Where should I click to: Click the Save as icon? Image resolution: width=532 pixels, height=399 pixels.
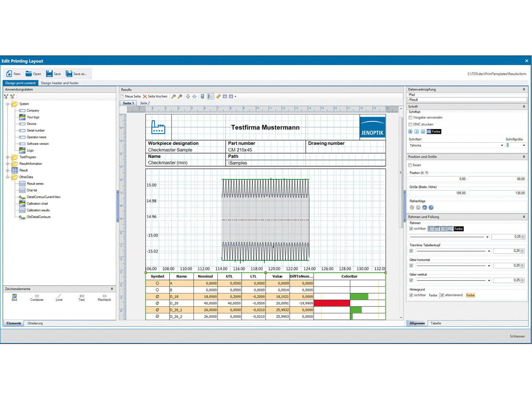click(69, 74)
